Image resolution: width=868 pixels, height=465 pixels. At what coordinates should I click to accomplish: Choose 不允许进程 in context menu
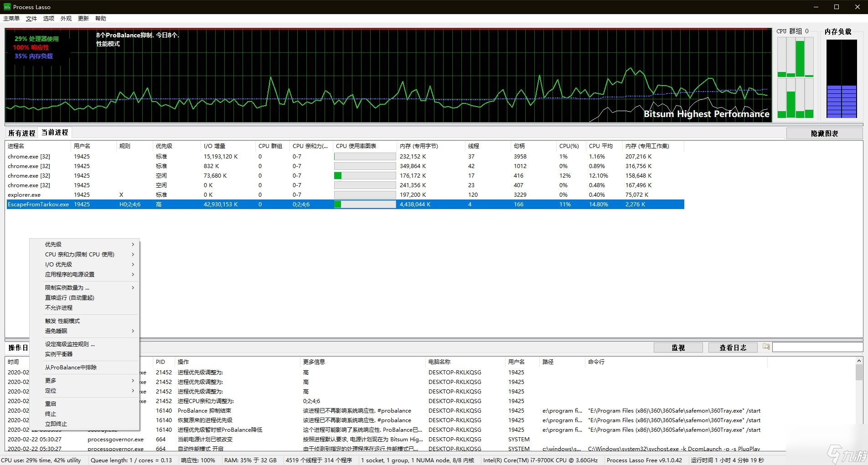(84, 308)
